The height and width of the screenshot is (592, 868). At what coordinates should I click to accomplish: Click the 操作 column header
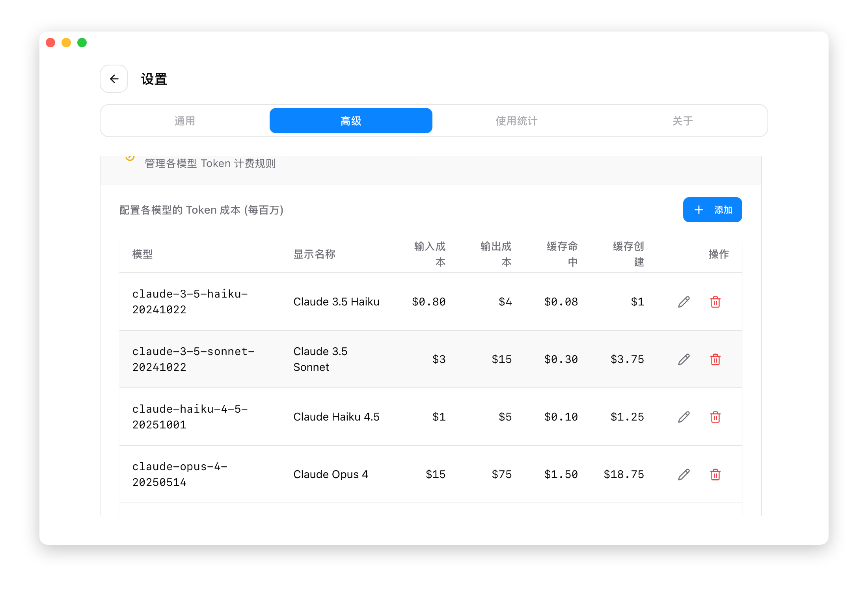click(719, 254)
